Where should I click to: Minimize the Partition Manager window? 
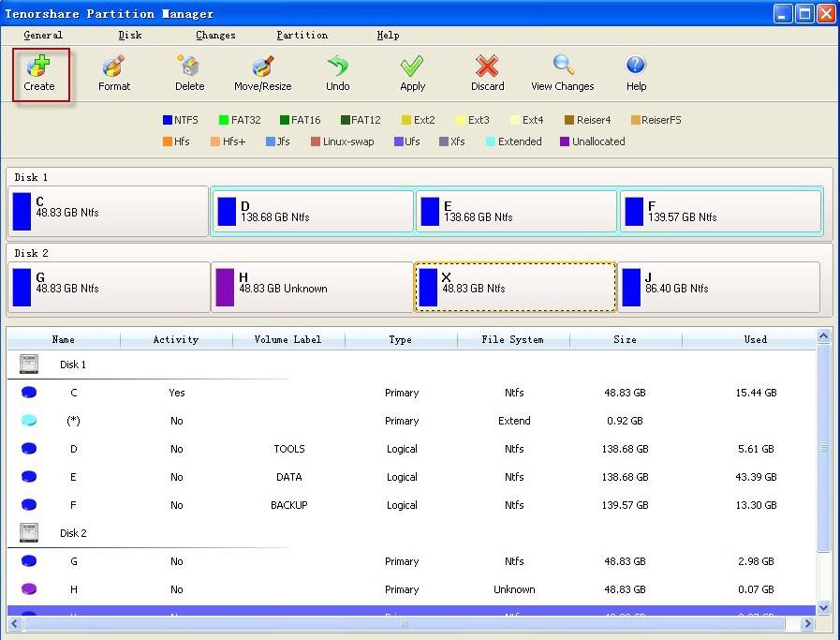[782, 14]
